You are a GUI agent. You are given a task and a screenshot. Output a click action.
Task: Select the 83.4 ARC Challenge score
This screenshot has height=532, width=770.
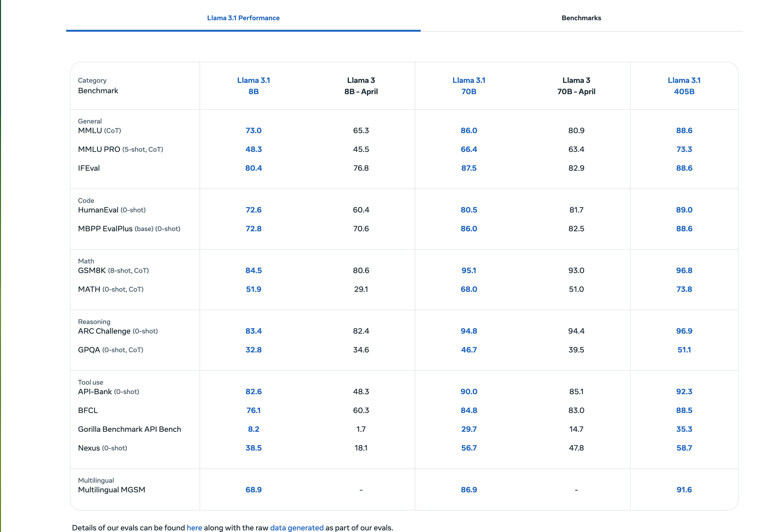254,331
